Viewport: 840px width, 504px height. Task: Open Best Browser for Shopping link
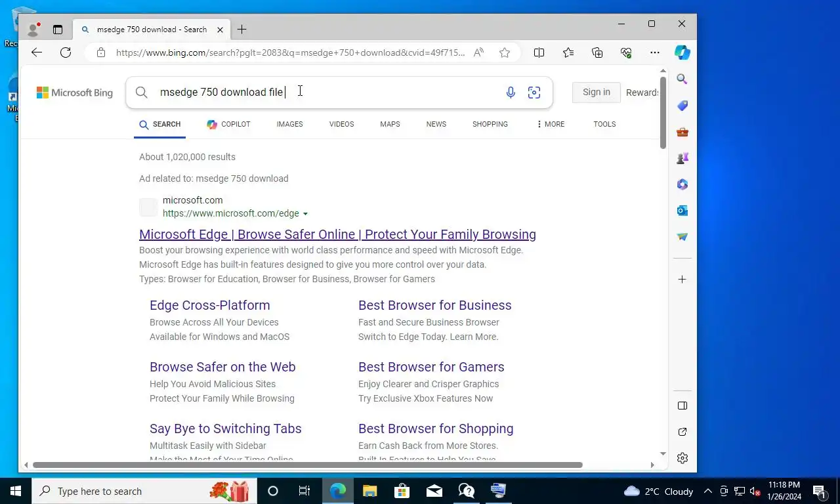(x=436, y=429)
